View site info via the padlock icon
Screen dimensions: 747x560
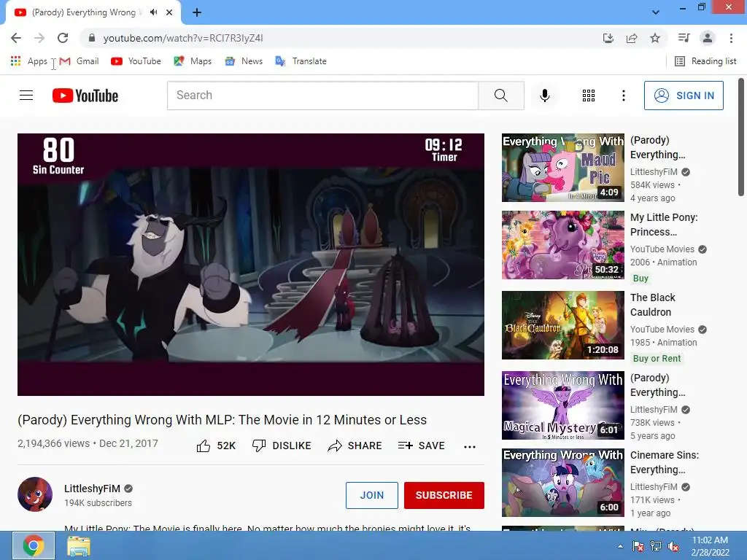click(91, 38)
